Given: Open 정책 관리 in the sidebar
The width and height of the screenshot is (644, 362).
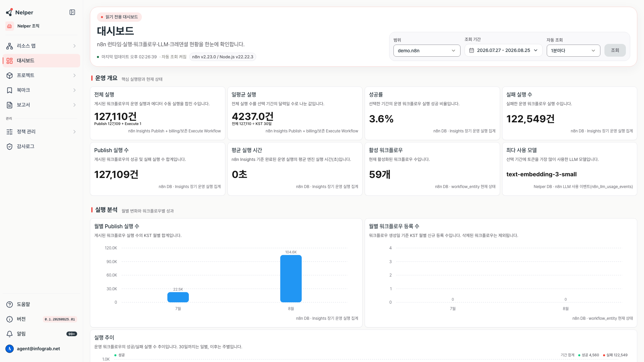Looking at the screenshot, I should click(42, 132).
